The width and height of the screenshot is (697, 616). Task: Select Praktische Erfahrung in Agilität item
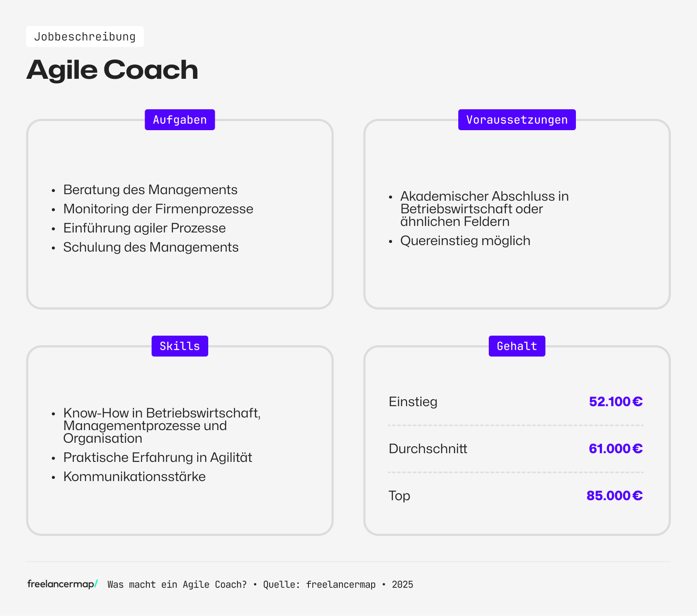coord(158,458)
